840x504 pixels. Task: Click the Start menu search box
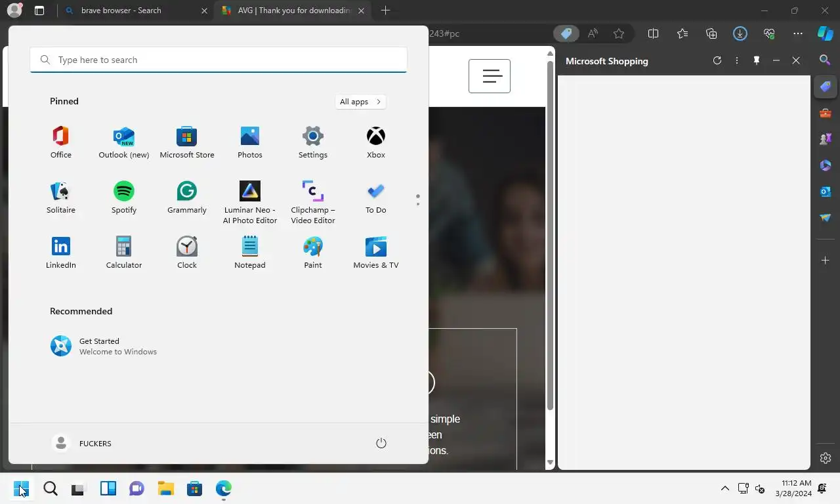(x=219, y=60)
